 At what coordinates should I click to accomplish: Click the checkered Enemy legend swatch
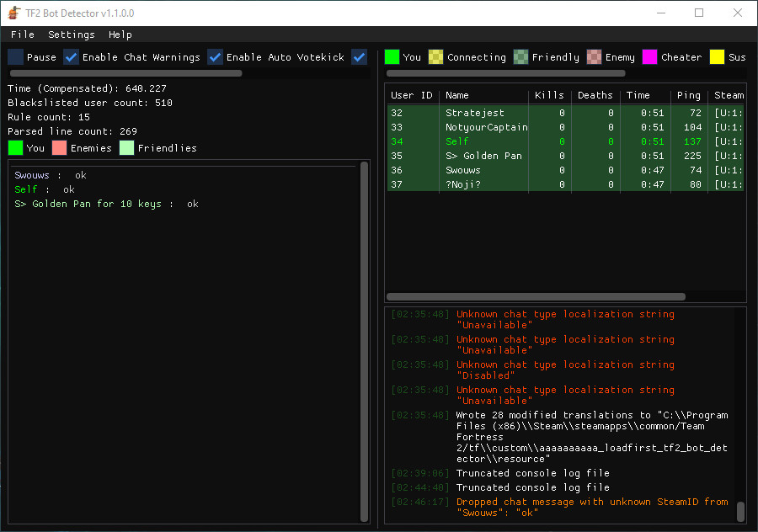pyautogui.click(x=595, y=57)
